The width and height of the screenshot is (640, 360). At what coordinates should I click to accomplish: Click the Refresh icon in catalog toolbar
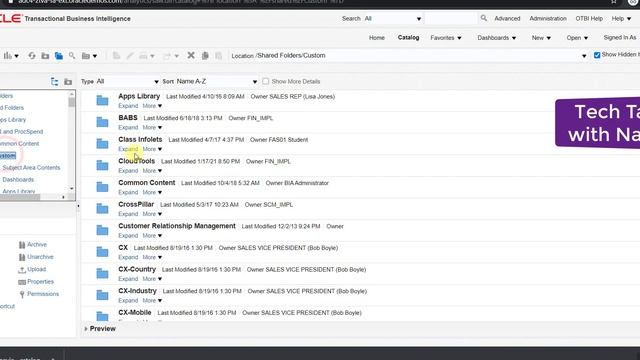(32, 56)
